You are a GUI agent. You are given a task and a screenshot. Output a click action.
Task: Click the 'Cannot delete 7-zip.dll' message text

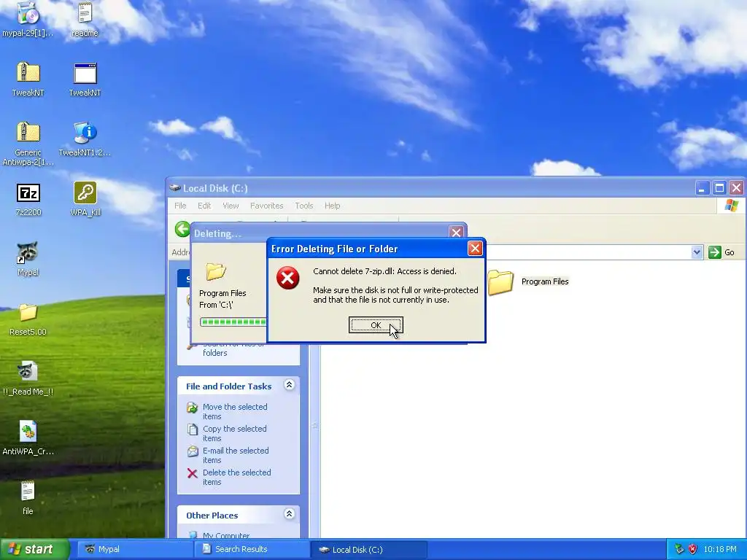(x=384, y=271)
